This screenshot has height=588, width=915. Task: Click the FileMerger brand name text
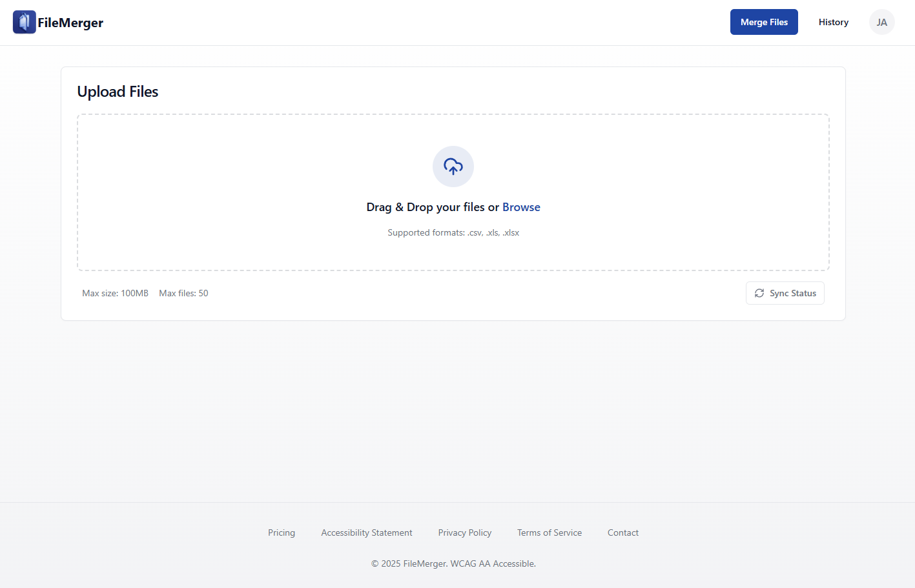coord(70,21)
